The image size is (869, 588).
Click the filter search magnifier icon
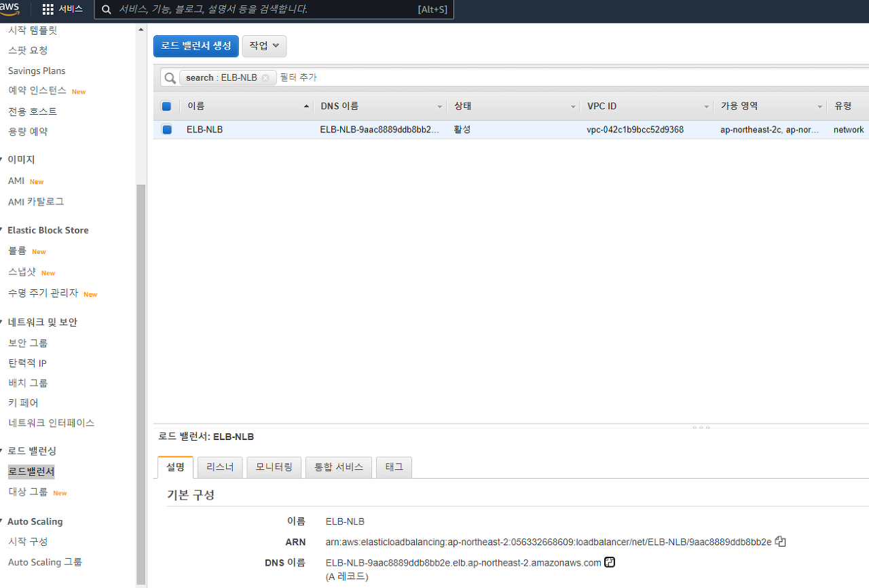170,78
